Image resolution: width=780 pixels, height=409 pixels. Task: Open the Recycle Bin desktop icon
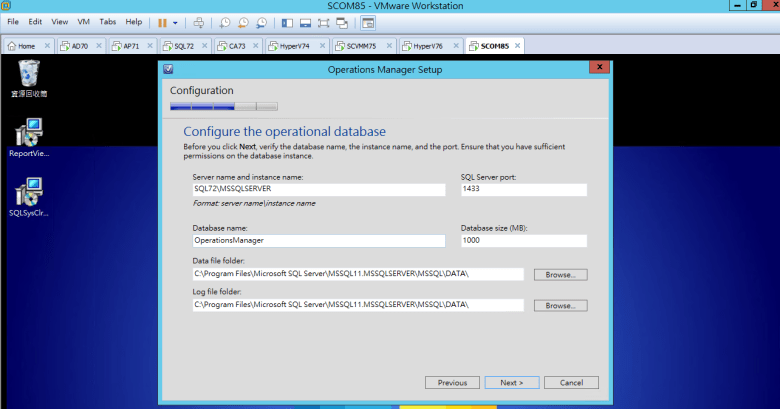pos(29,76)
